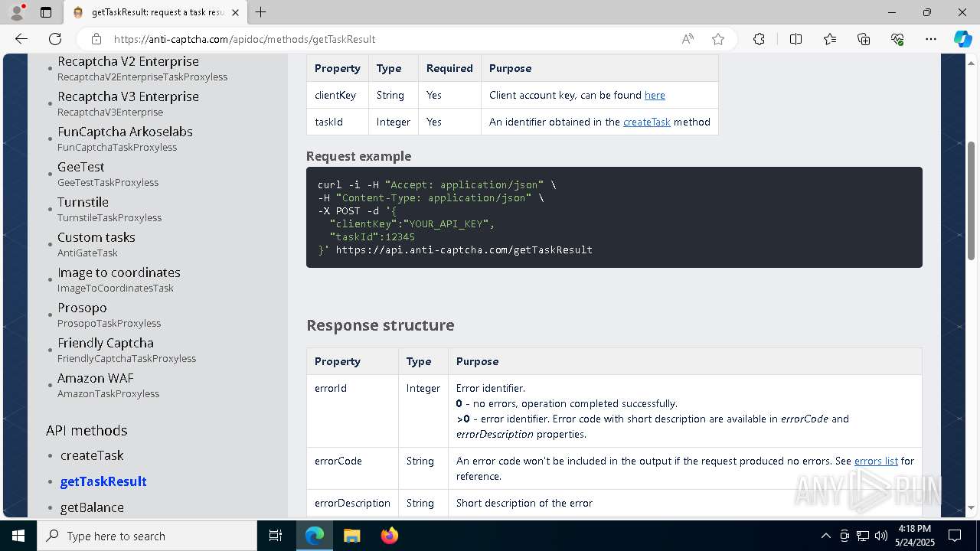Screen dimensions: 980x551
Task: Open Task View on the taskbar
Action: (276, 536)
